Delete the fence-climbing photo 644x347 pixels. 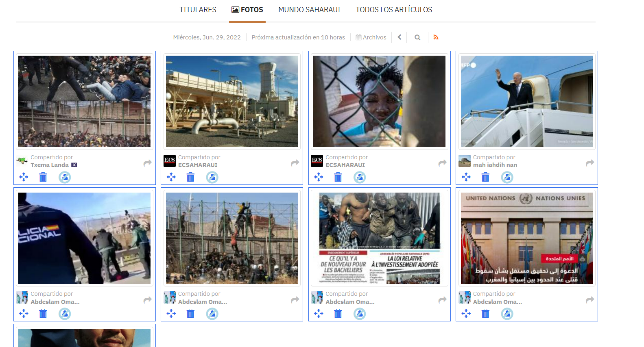(190, 314)
